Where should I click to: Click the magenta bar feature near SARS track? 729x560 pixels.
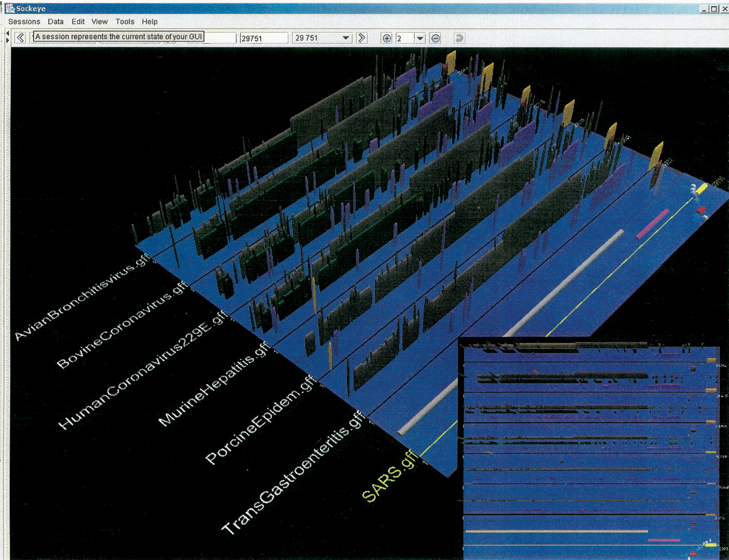coord(653,224)
